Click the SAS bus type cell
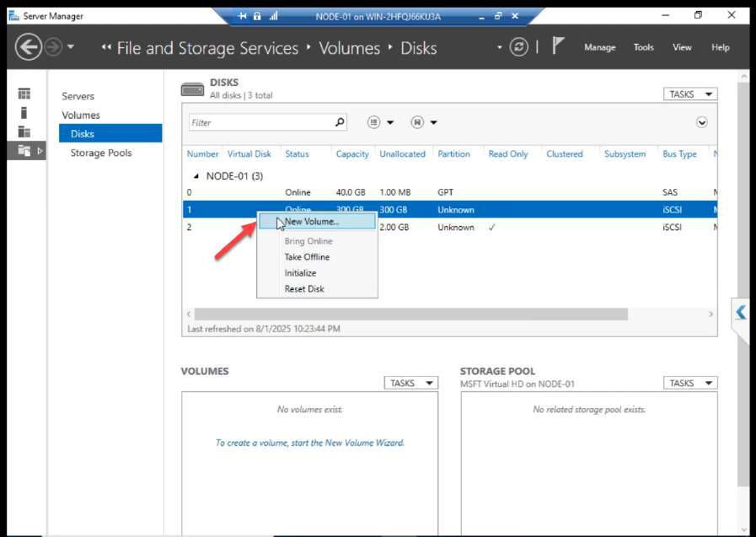 pos(670,192)
